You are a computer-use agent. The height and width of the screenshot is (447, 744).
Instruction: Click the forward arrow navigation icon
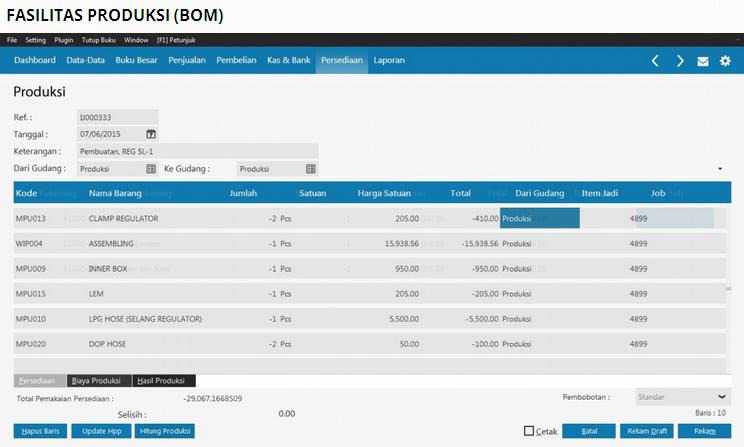point(680,61)
